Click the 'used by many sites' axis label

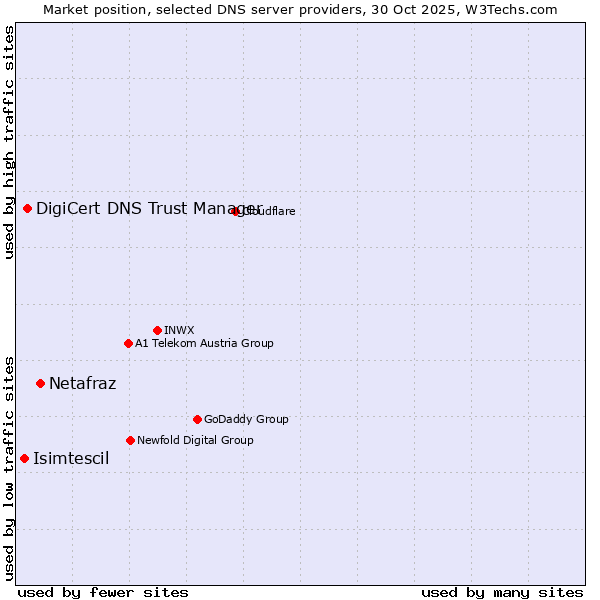(502, 592)
